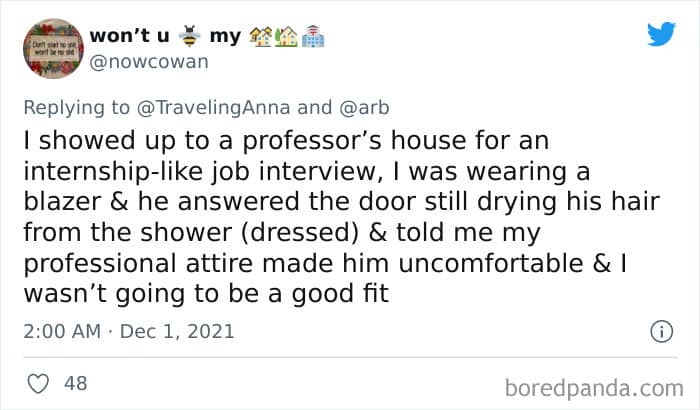Viewport: 700px width, 410px height.
Task: Click the Twitter bird logo
Action: (x=660, y=34)
